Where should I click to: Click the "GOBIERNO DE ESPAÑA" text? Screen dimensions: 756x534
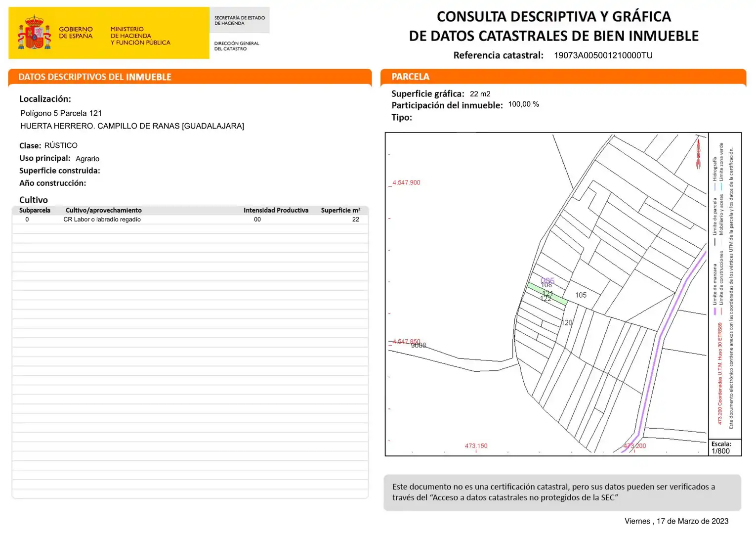click(x=76, y=33)
